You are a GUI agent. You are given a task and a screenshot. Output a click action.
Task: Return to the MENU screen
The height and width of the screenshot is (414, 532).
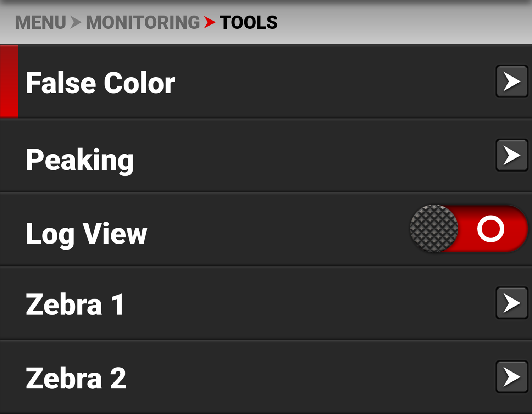40,22
